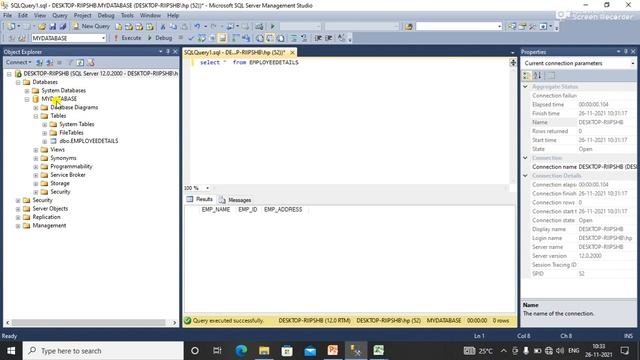
Task: Open the Current connection parameters dropdown
Action: (x=633, y=63)
